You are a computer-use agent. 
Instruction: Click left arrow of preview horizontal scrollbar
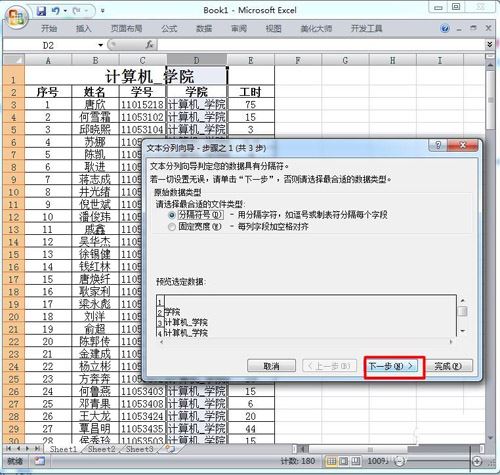click(162, 342)
